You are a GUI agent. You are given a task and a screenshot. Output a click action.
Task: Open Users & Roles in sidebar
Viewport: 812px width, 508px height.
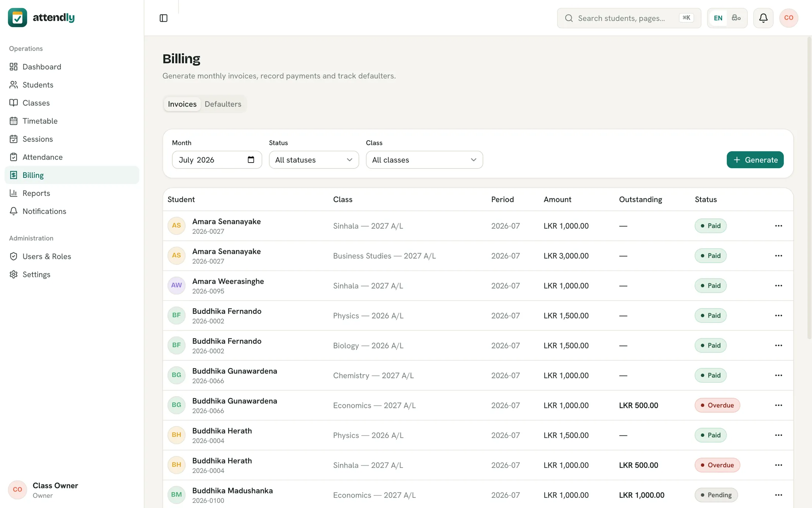[72, 256]
